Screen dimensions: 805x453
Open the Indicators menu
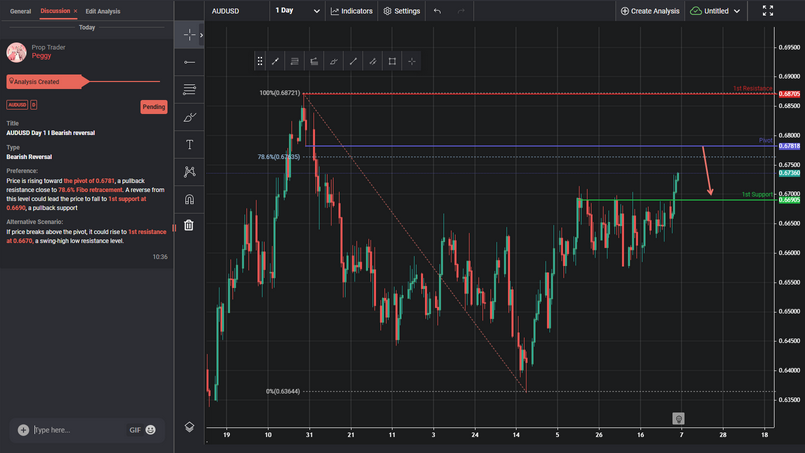tap(352, 11)
